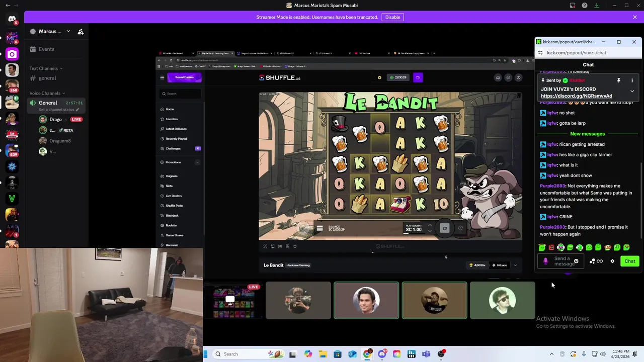Viewport: 644px width, 362px height.
Task: Click the purple wallet icon in Shuffle header
Action: 418,77
